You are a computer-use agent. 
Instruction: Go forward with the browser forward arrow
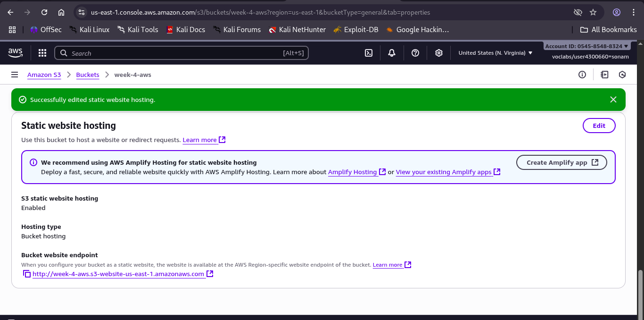[x=27, y=12]
